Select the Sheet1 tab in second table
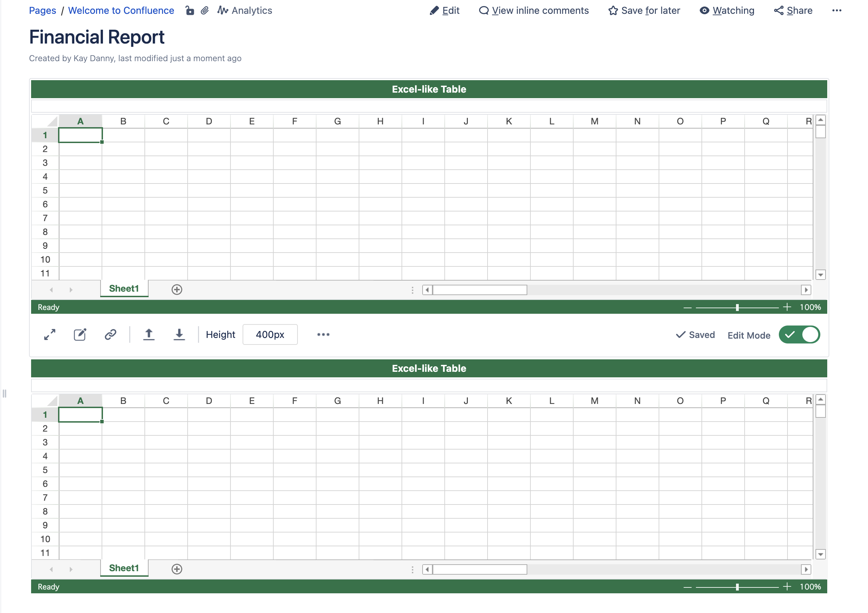 124,568
